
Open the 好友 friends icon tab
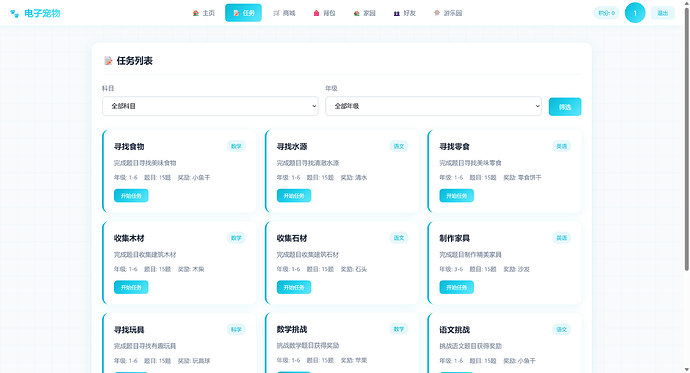404,13
